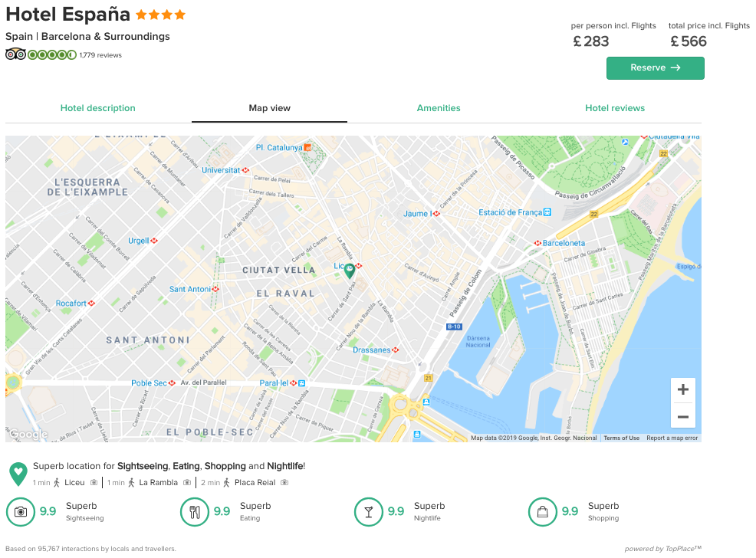Click the Eating fork and knife icon
The width and height of the screenshot is (756, 558).
click(x=195, y=512)
